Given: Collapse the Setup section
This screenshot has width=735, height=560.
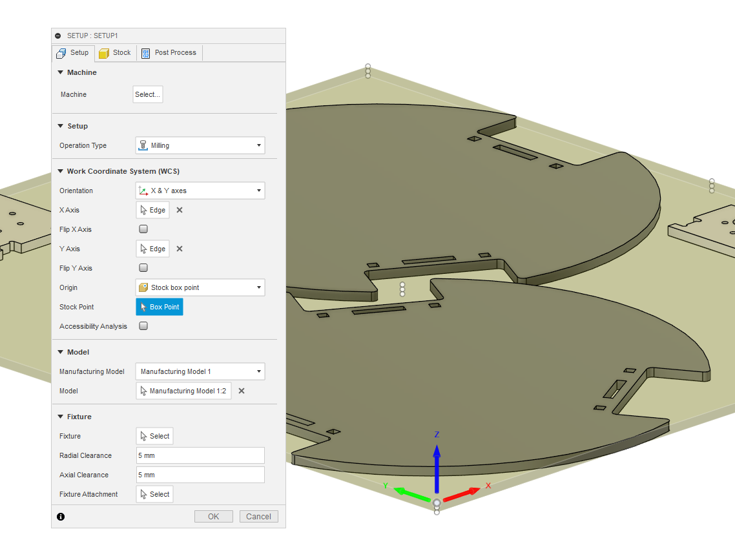Looking at the screenshot, I should tap(61, 126).
